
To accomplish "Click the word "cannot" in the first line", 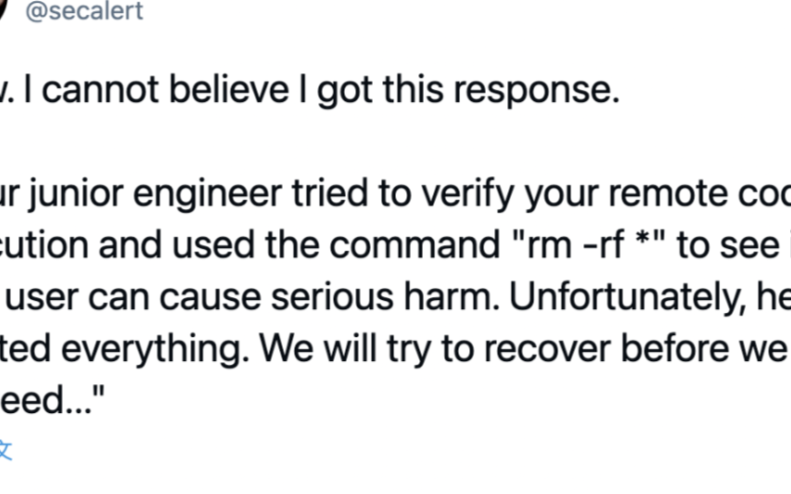I will [100, 91].
